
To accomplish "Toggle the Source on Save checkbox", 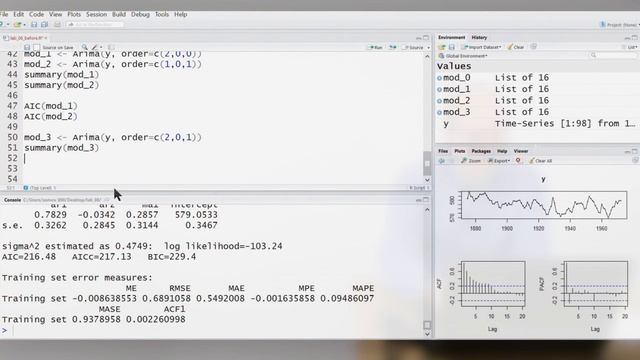I will 37,47.
